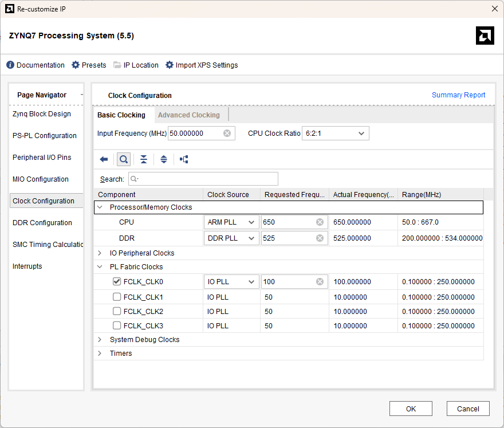Enable the FCLK_CLK1 checkbox
504x428 pixels.
(117, 297)
